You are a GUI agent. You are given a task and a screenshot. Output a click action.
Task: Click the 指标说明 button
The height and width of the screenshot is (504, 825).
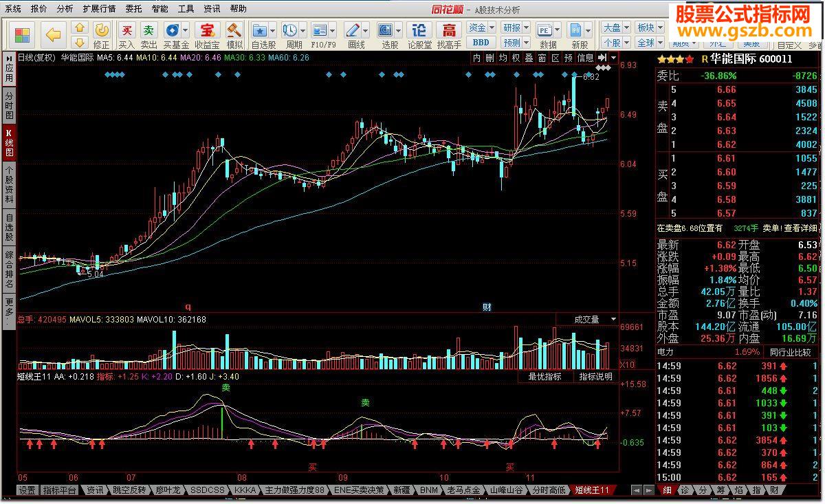point(595,376)
